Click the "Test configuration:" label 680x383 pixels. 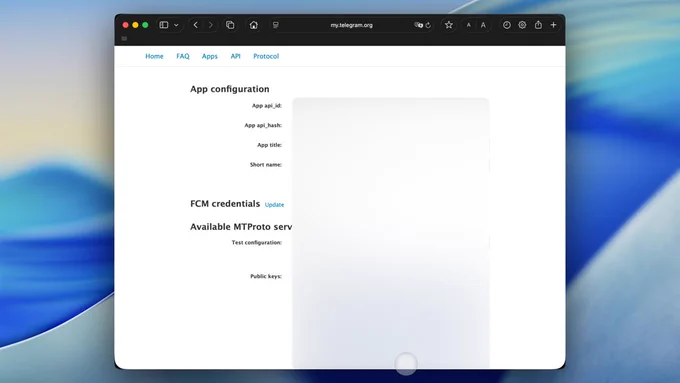point(257,242)
